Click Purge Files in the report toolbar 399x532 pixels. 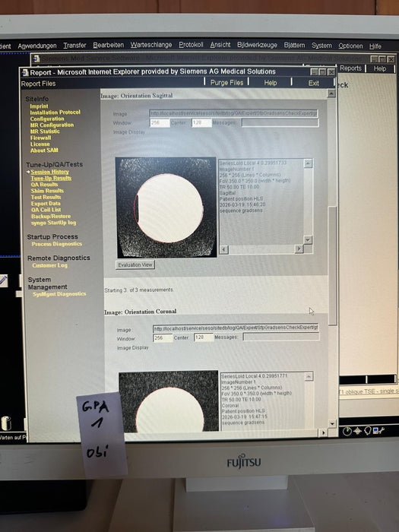[x=226, y=82]
